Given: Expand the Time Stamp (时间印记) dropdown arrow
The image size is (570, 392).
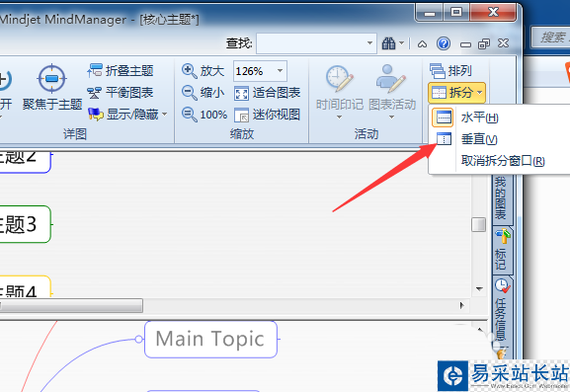Looking at the screenshot, I should pyautogui.click(x=339, y=117).
